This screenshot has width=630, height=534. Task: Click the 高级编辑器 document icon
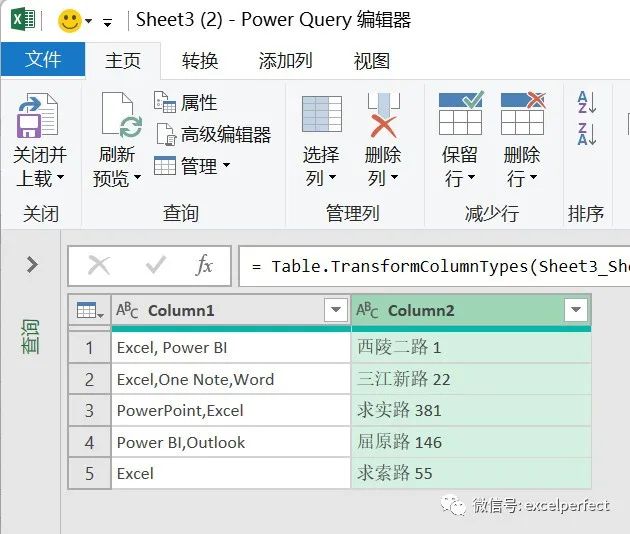[166, 134]
